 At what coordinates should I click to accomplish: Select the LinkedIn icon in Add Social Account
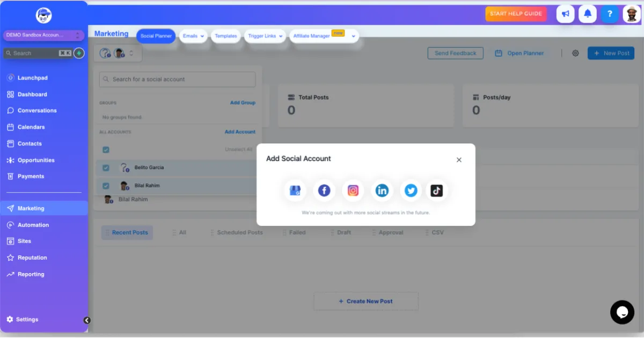[x=382, y=190]
